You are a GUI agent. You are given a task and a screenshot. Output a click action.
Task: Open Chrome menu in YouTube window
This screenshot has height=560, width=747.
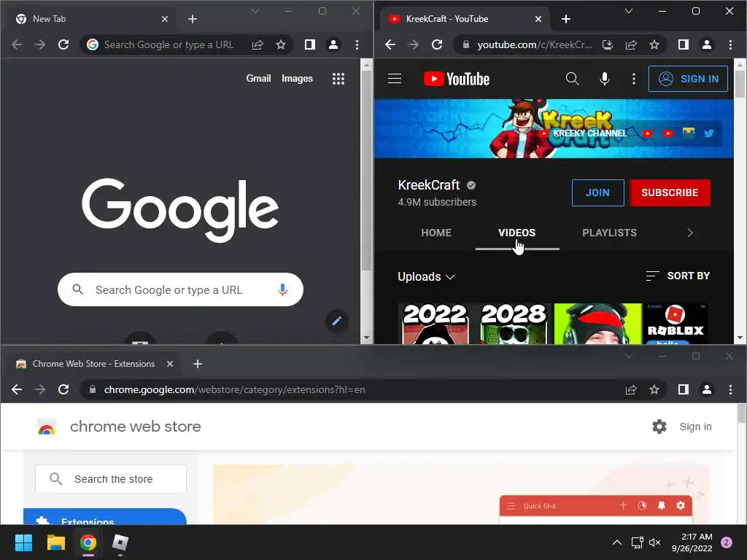730,44
